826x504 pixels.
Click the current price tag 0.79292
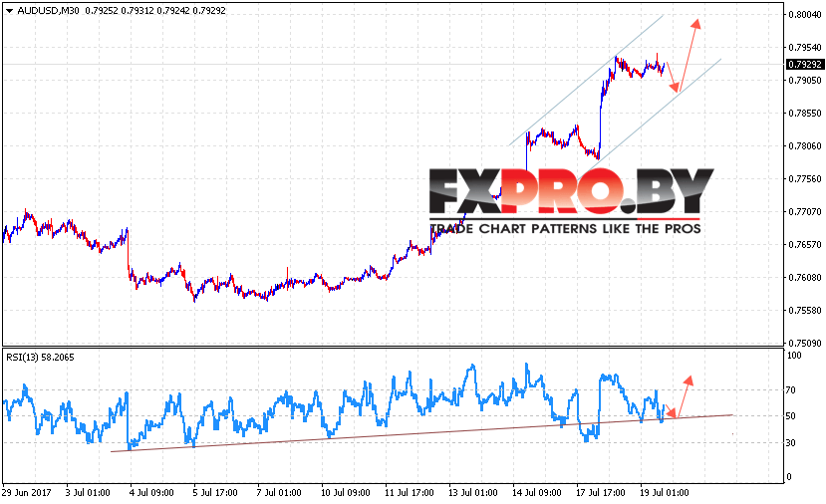coord(804,65)
